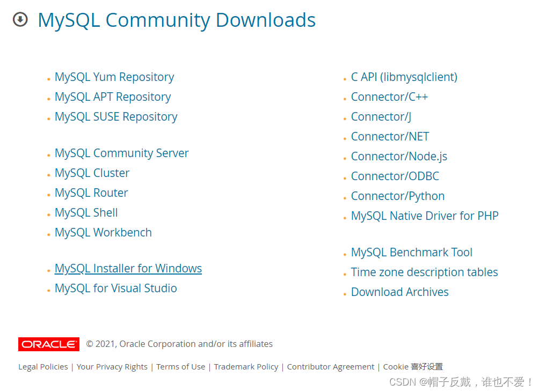The image size is (539, 392).
Task: Go to Download Archives
Action: pos(400,292)
